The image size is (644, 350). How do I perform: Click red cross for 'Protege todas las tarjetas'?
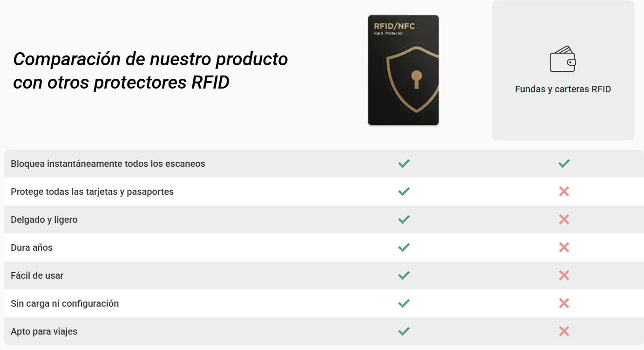pos(564,192)
